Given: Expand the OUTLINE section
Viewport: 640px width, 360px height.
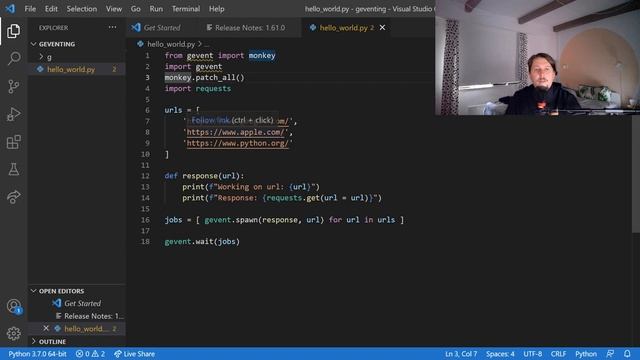Looking at the screenshot, I should coord(52,342).
